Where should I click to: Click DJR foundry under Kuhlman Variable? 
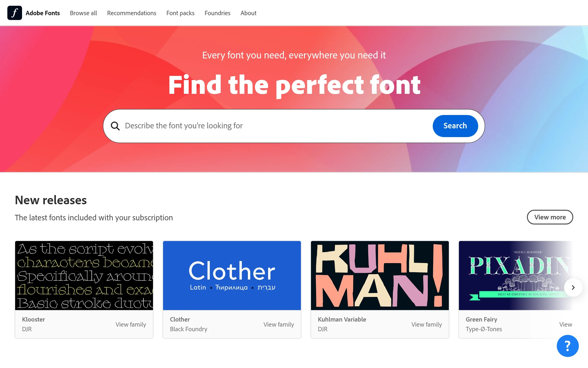323,329
